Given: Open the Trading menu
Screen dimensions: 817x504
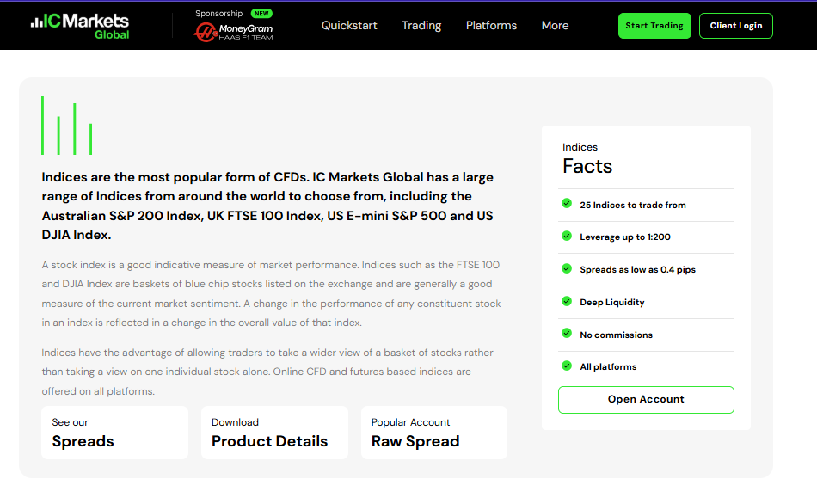Looking at the screenshot, I should tap(421, 26).
